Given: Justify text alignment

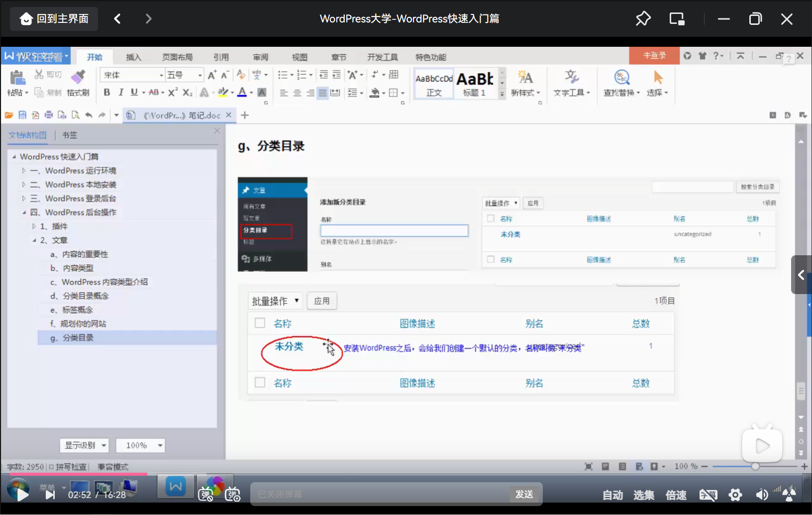Looking at the screenshot, I should click(x=323, y=93).
